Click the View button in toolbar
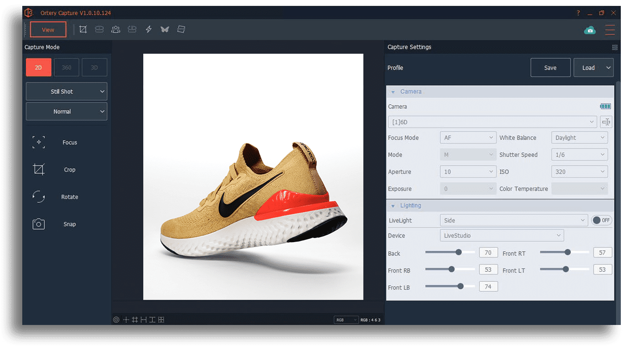 coord(48,30)
